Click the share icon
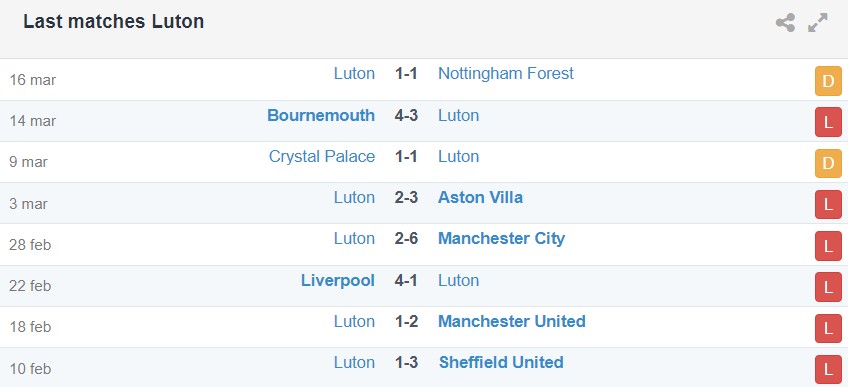The height and width of the screenshot is (387, 848). point(785,23)
